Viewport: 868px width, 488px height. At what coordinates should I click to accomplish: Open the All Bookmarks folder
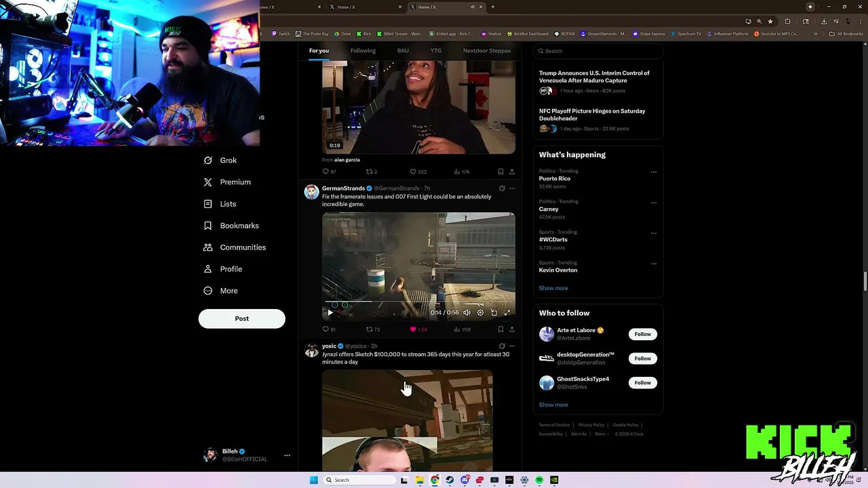846,33
